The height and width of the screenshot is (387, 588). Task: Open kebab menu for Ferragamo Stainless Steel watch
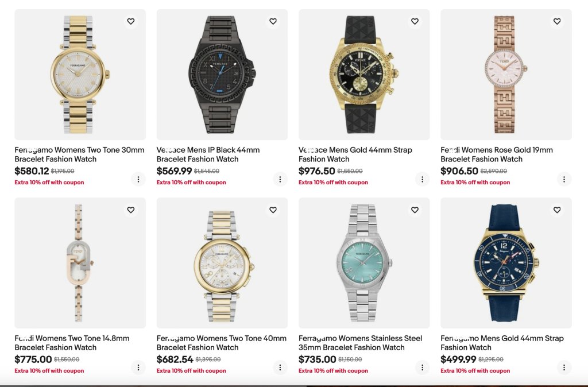tap(422, 367)
